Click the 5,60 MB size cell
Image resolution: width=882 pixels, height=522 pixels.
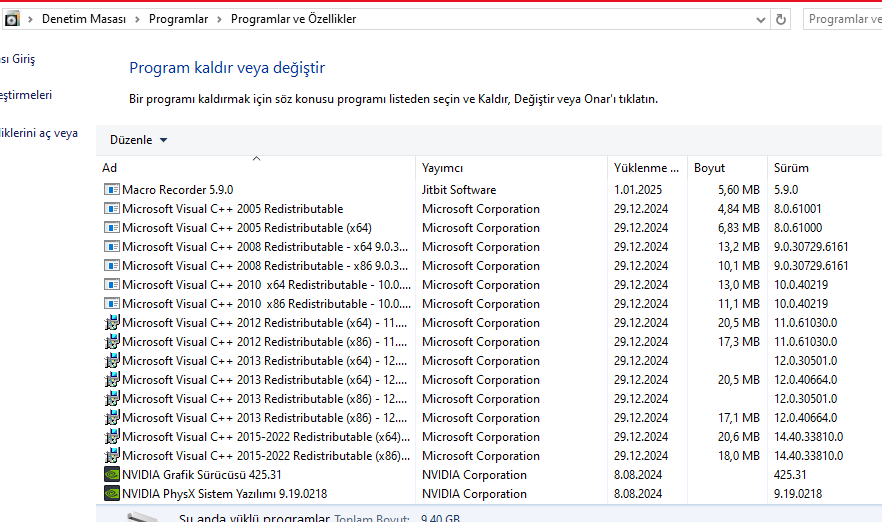tap(739, 190)
